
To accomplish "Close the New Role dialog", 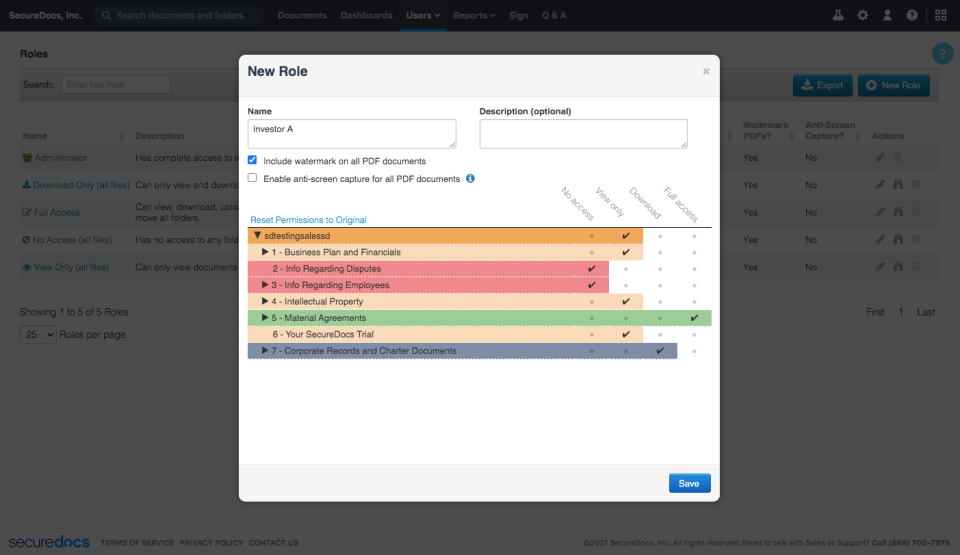I will coord(706,71).
